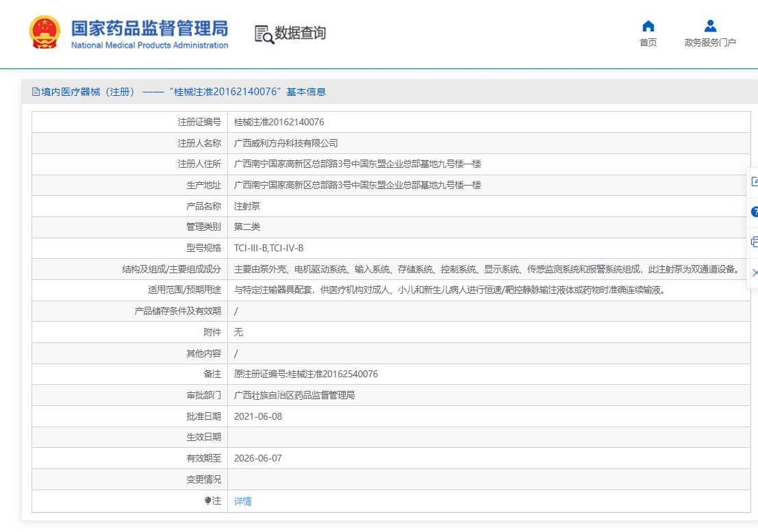This screenshot has width=758, height=532.
Task: Click the 审批部门 row label
Action: 203,395
